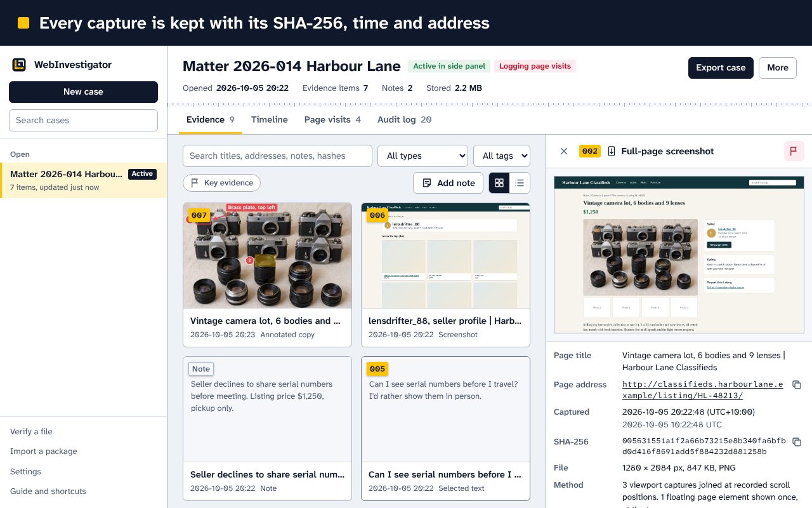Open selected text card 005
This screenshot has width=812, height=508.
pyautogui.click(x=445, y=429)
